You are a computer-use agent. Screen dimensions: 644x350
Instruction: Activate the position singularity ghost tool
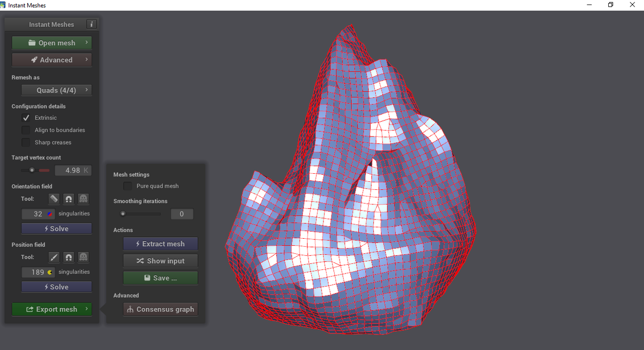pyautogui.click(x=84, y=257)
